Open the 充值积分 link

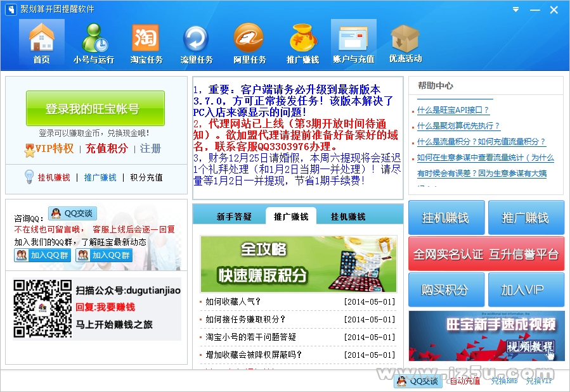[107, 148]
